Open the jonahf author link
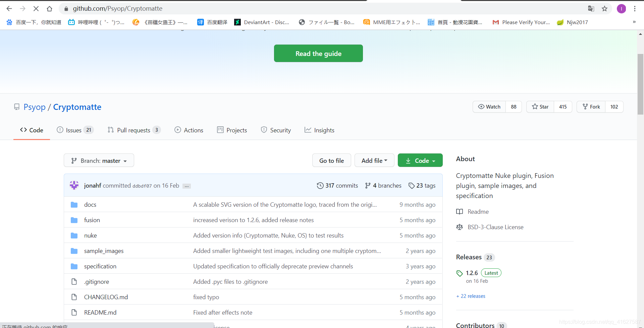 click(x=93, y=185)
